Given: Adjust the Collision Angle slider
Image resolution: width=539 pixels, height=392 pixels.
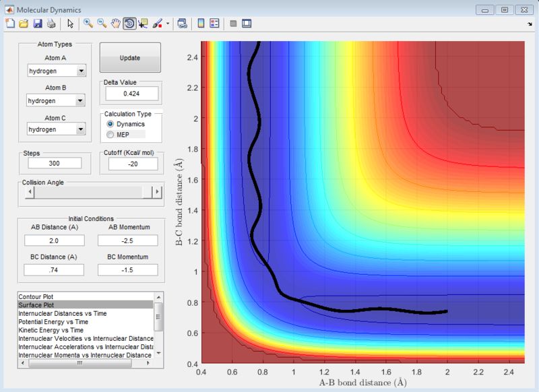Looking at the screenshot, I should pyautogui.click(x=91, y=192).
